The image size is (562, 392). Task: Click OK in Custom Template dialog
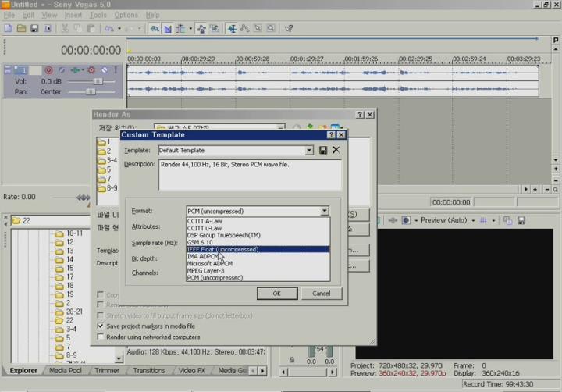(276, 294)
